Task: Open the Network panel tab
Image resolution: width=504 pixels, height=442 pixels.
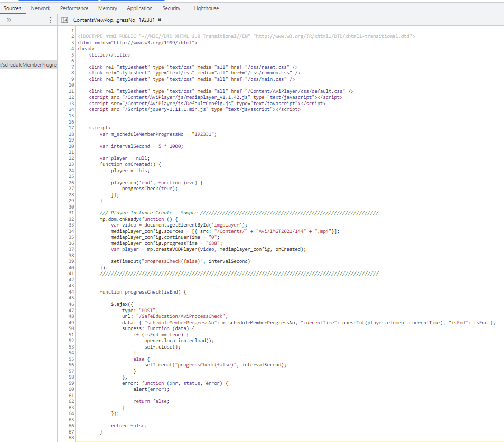Action: pyautogui.click(x=41, y=8)
